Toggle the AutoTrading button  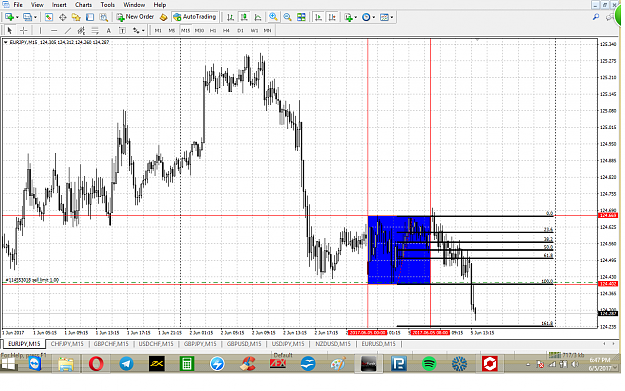pyautogui.click(x=195, y=17)
